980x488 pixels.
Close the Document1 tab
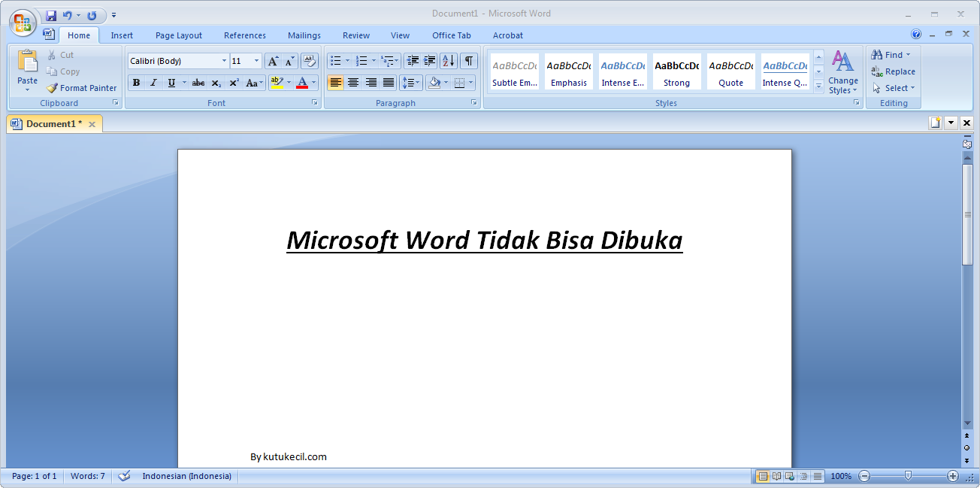coord(92,125)
